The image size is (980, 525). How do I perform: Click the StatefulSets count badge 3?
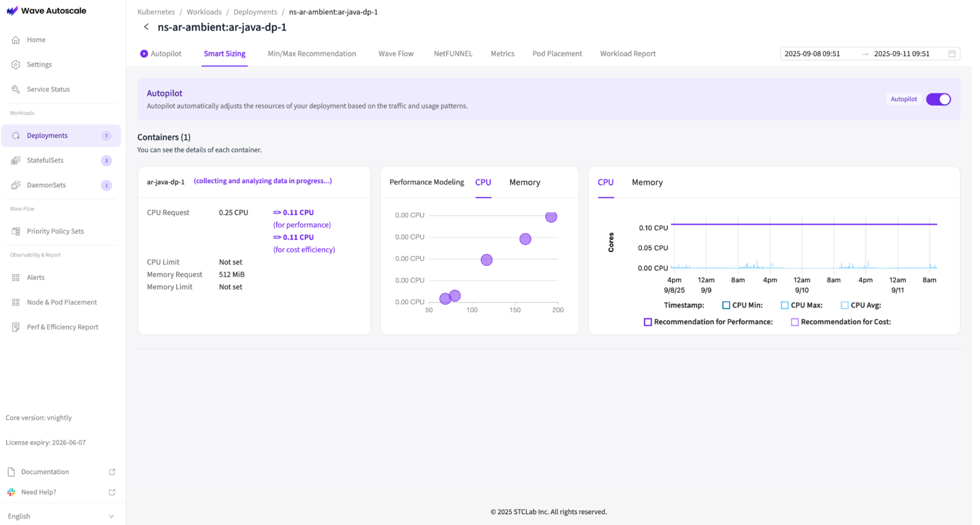(106, 161)
